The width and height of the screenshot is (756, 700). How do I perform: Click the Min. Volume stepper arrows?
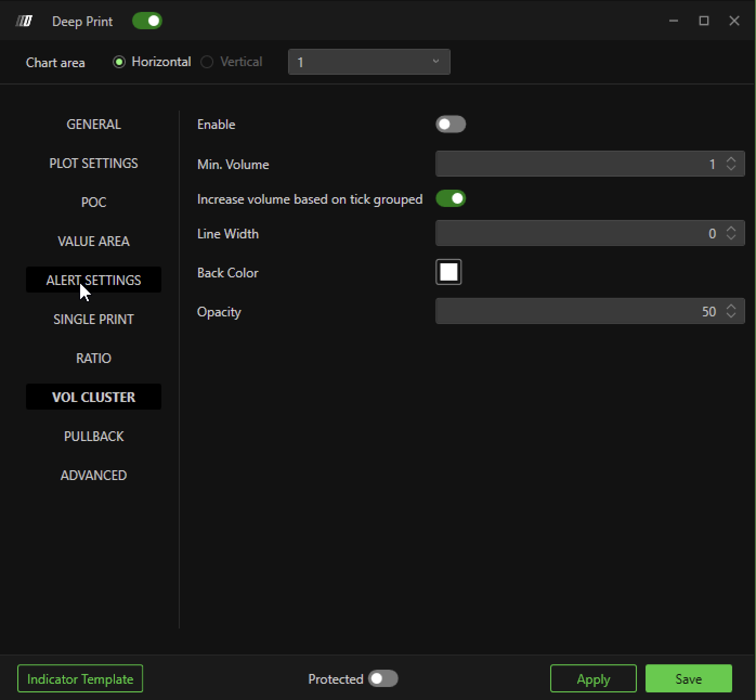click(731, 164)
